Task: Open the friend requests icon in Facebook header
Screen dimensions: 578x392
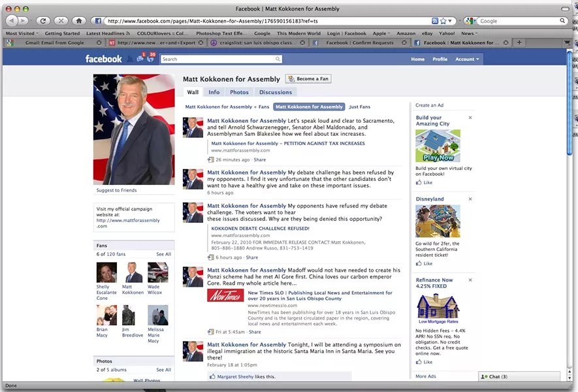Action: coord(130,59)
